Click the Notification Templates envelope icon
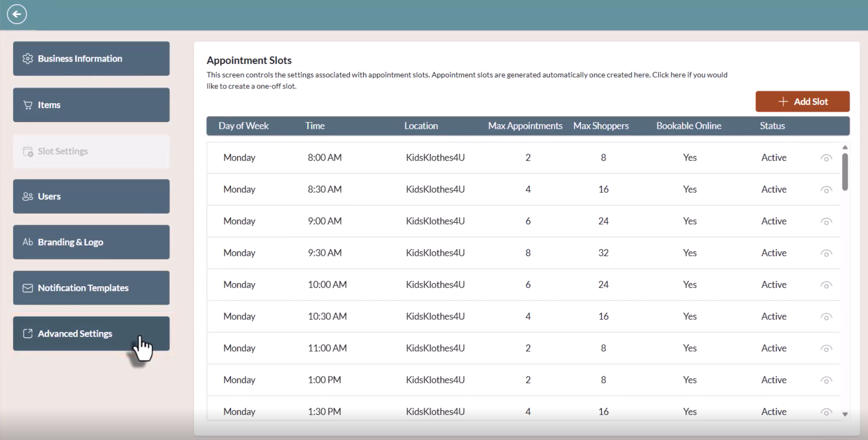This screenshot has height=440, width=868. coord(28,288)
